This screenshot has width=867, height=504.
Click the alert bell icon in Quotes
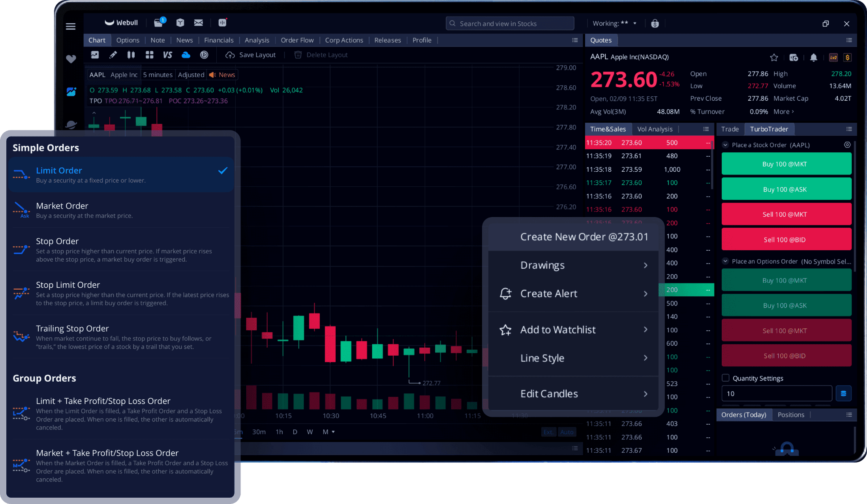tap(814, 58)
